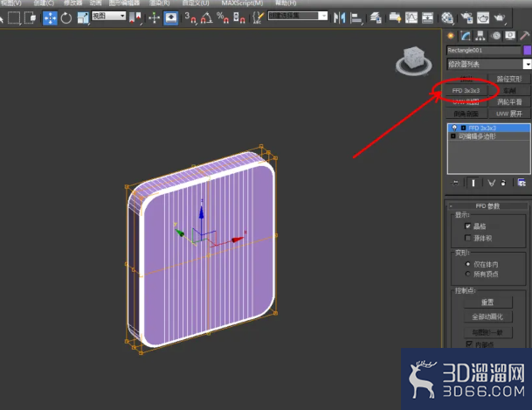The width and height of the screenshot is (532, 410).
Task: Click Make Unique icon under modifier stack
Action: 491,183
